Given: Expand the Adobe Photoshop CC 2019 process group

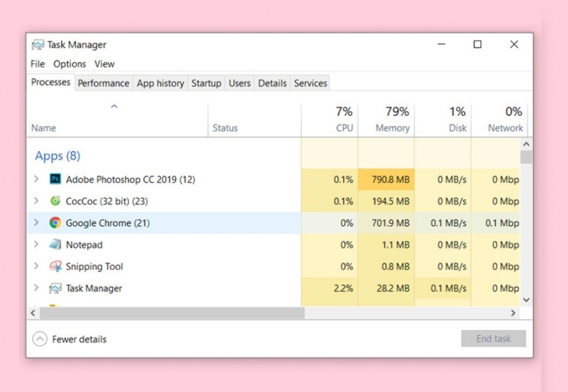Looking at the screenshot, I should click(x=36, y=179).
